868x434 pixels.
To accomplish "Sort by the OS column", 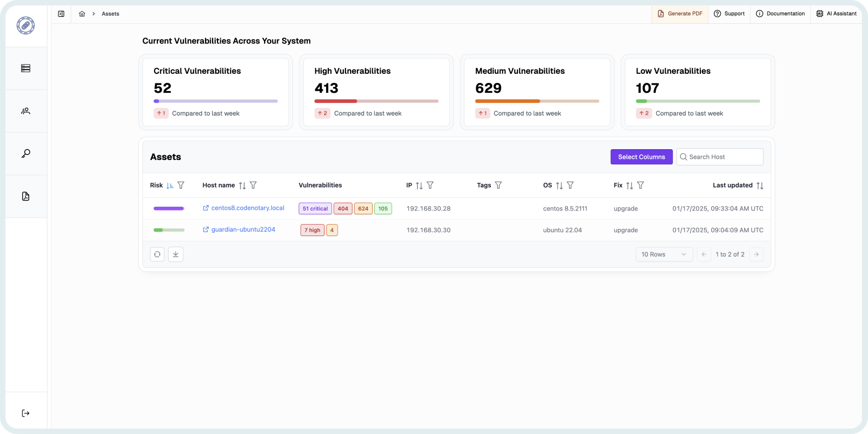I will pos(559,186).
